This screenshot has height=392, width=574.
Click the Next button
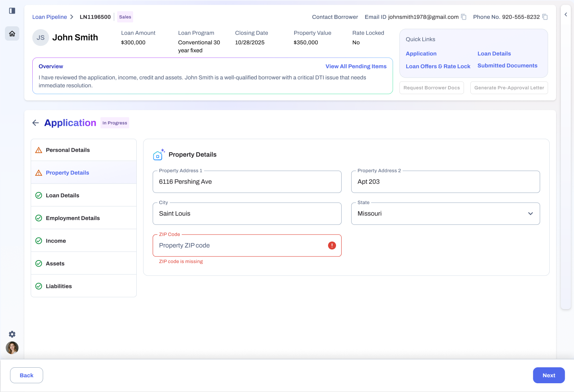[x=549, y=375]
